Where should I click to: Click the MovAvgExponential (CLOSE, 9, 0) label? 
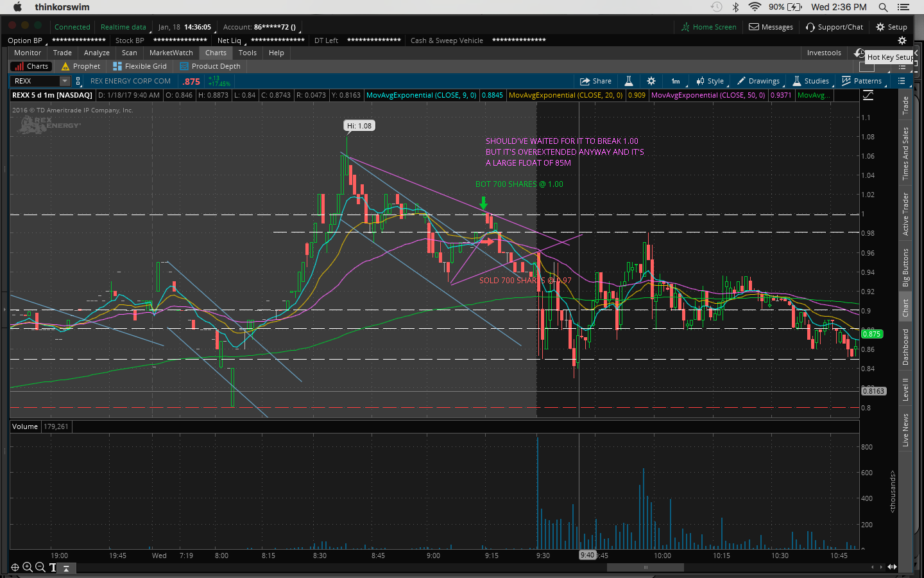click(x=421, y=95)
